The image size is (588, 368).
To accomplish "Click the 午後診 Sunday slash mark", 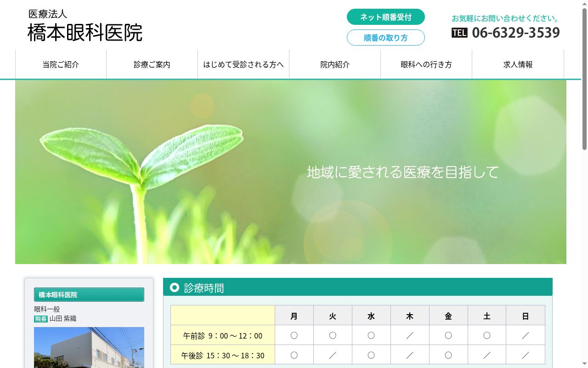I will pos(526,356).
